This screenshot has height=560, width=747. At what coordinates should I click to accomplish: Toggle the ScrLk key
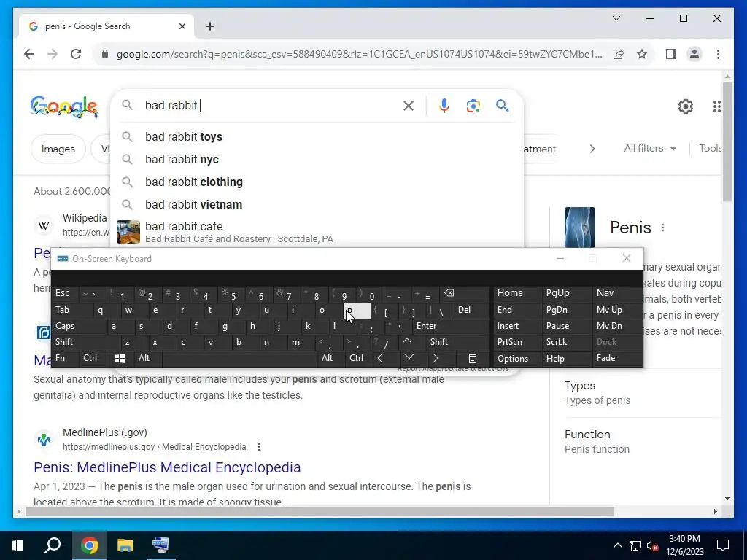click(x=565, y=342)
